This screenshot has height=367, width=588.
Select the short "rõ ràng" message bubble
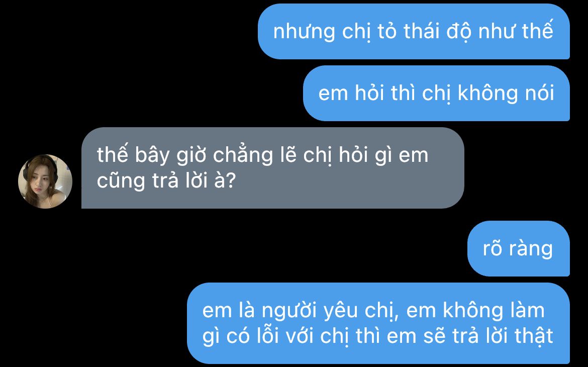[518, 248]
